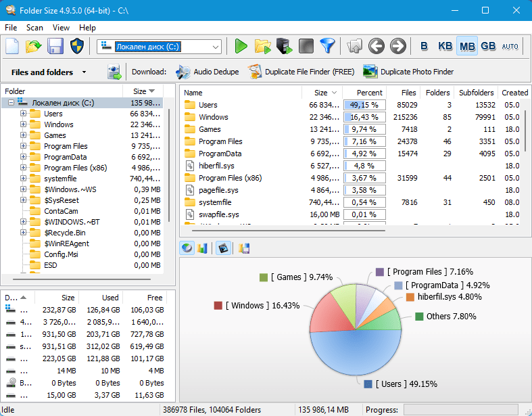Image resolution: width=532 pixels, height=416 pixels.
Task: Show sizes in kilobytes (KB)
Action: pyautogui.click(x=445, y=46)
